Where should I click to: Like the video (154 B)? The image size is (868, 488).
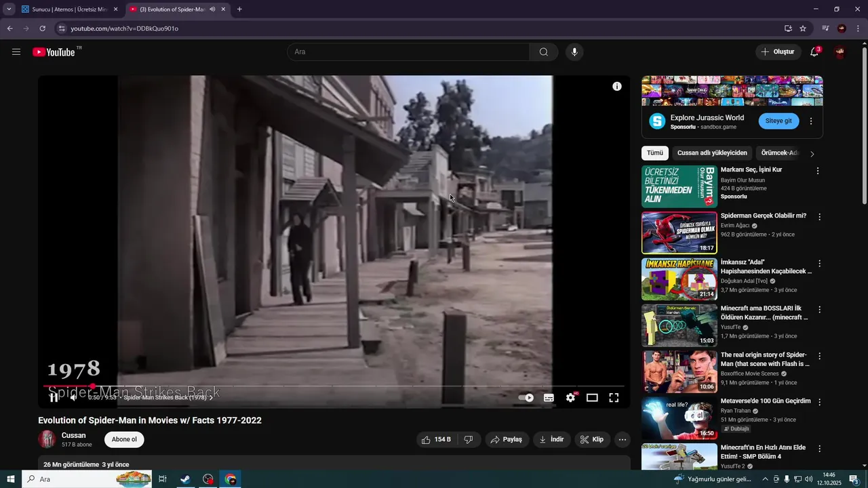tap(436, 440)
